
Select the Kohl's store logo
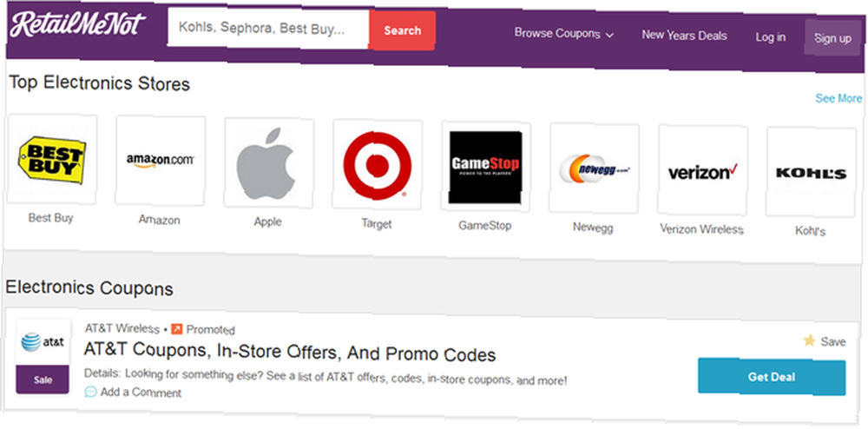pyautogui.click(x=811, y=173)
